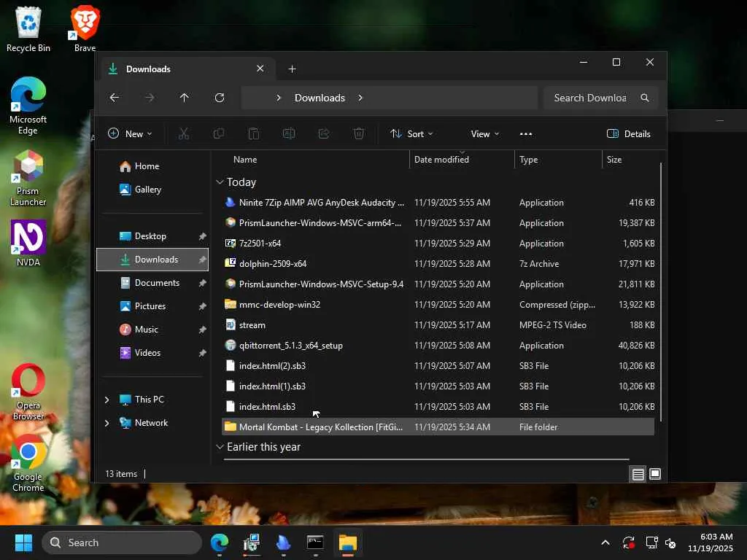This screenshot has width=747, height=560.
Task: Click terminal icon in taskbar
Action: click(x=315, y=542)
